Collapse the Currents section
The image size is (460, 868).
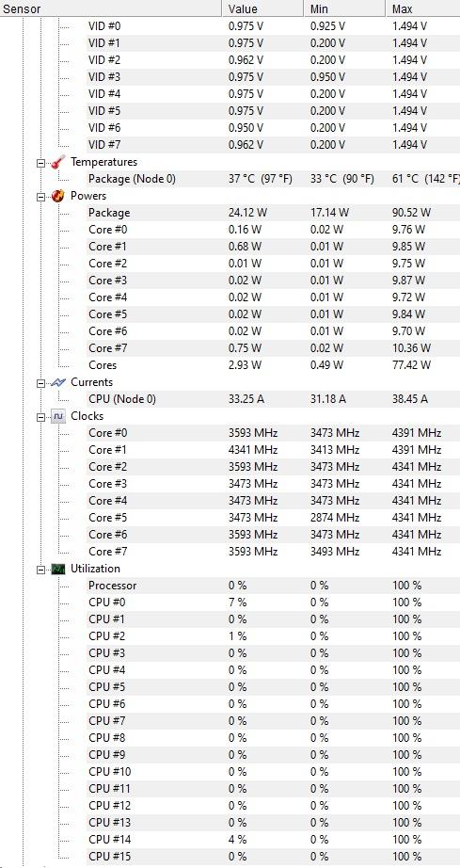pos(40,383)
